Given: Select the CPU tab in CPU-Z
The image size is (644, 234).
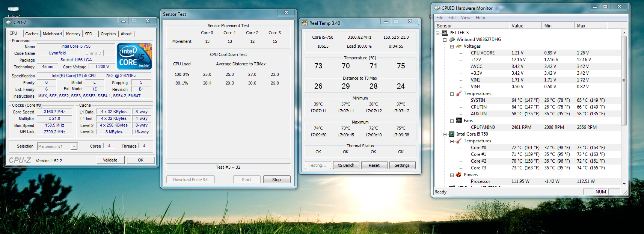Looking at the screenshot, I should pos(14,33).
